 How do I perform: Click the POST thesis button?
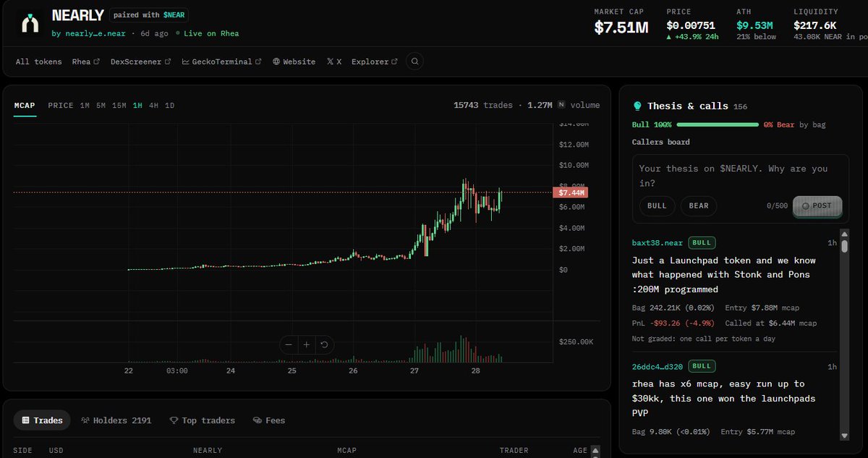tap(817, 205)
